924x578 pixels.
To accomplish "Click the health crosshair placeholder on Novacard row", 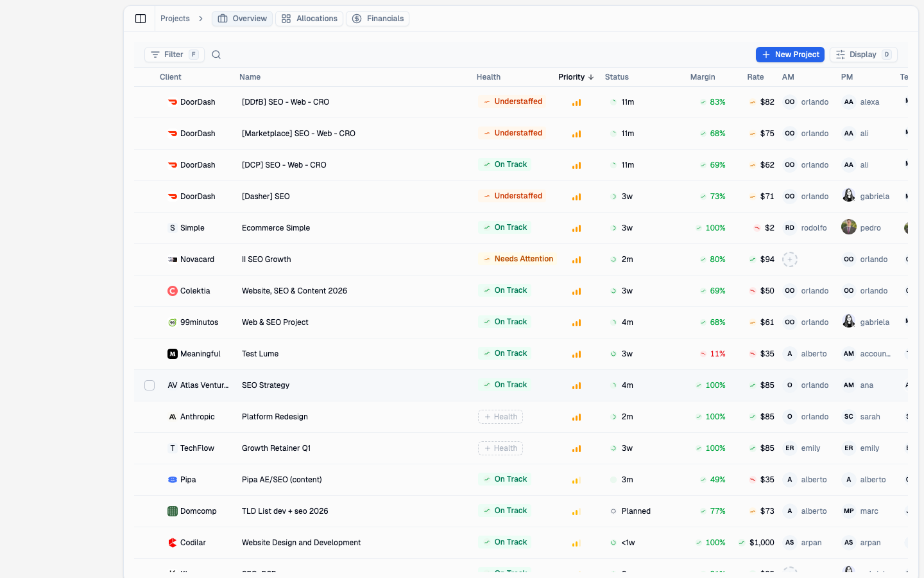I will pos(789,259).
